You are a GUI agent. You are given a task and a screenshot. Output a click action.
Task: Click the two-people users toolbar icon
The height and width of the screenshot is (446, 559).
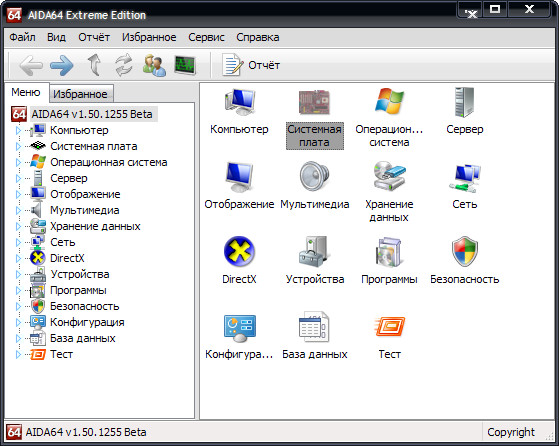[x=154, y=65]
